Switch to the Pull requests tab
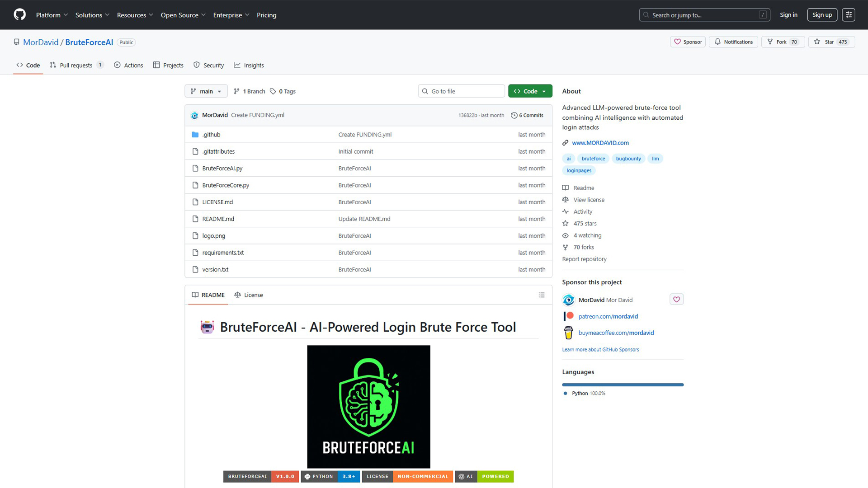The width and height of the screenshot is (868, 488). point(76,65)
